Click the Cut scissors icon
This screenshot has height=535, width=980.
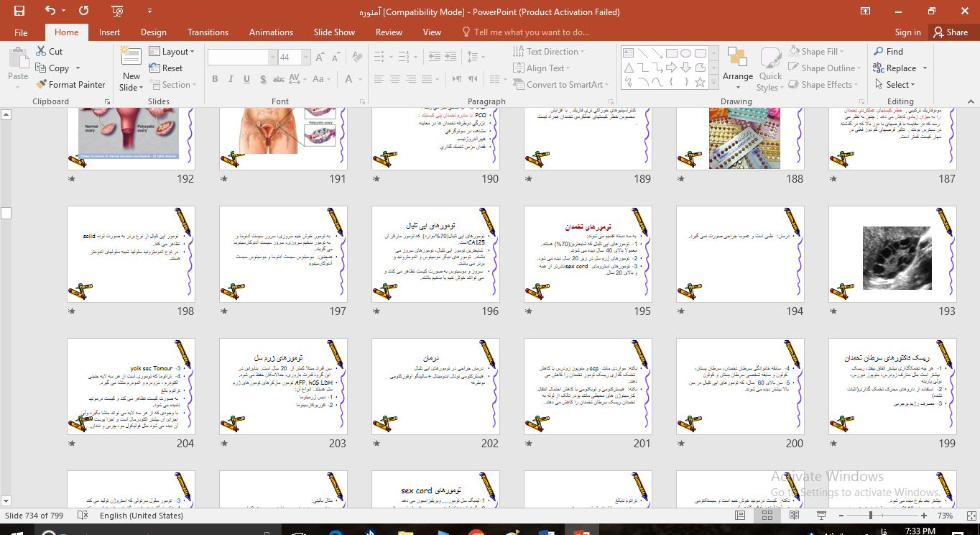click(x=42, y=52)
